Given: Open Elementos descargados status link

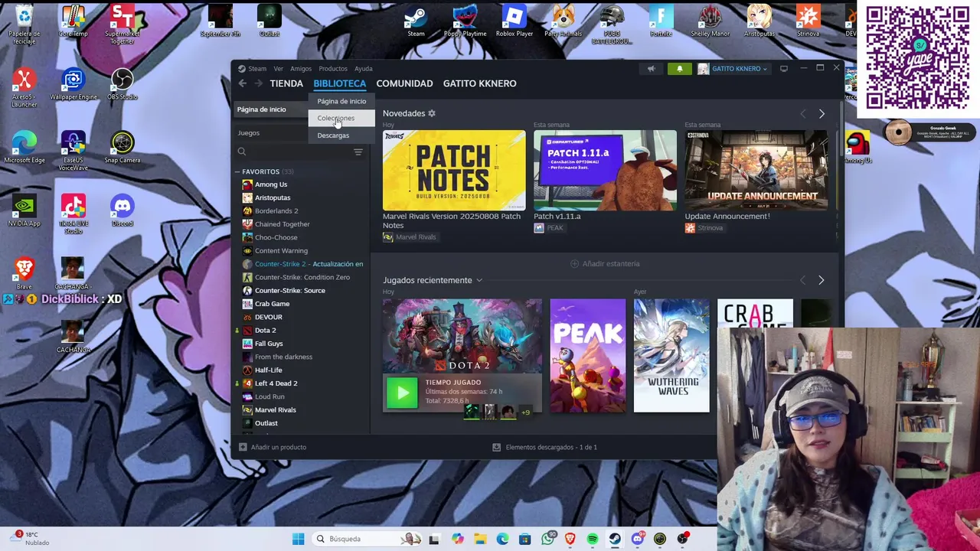Looking at the screenshot, I should (544, 447).
